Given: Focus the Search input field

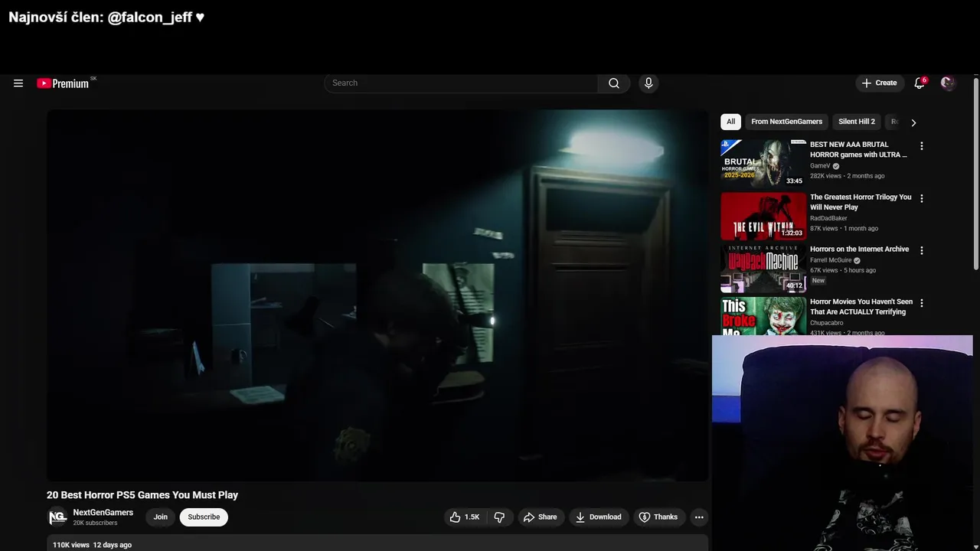Looking at the screenshot, I should pyautogui.click(x=461, y=83).
